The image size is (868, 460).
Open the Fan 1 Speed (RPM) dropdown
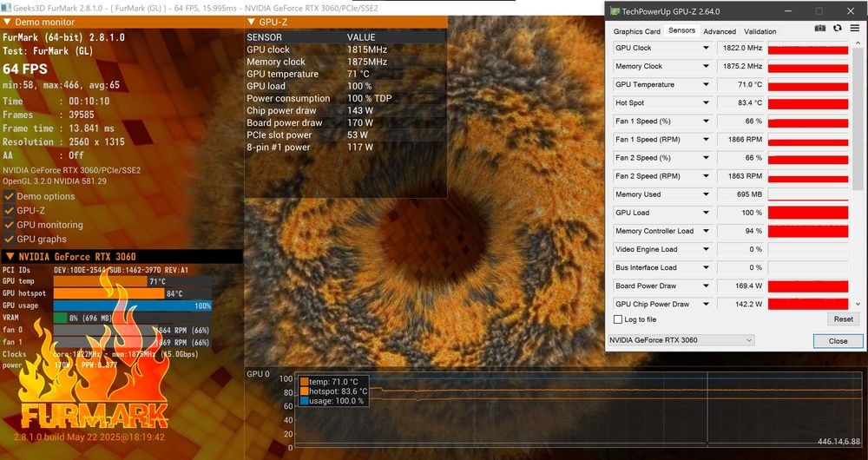click(706, 140)
